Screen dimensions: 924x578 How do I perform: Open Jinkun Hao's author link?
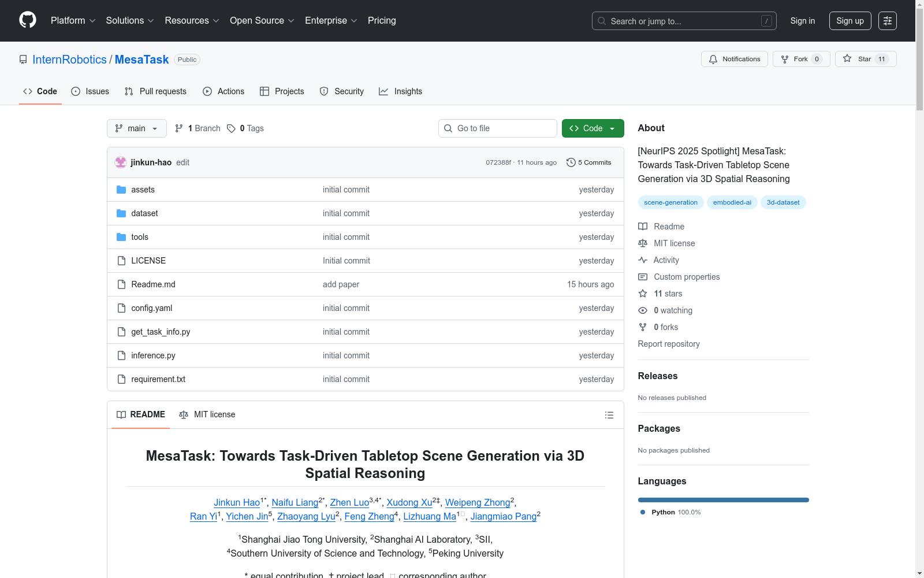237,502
